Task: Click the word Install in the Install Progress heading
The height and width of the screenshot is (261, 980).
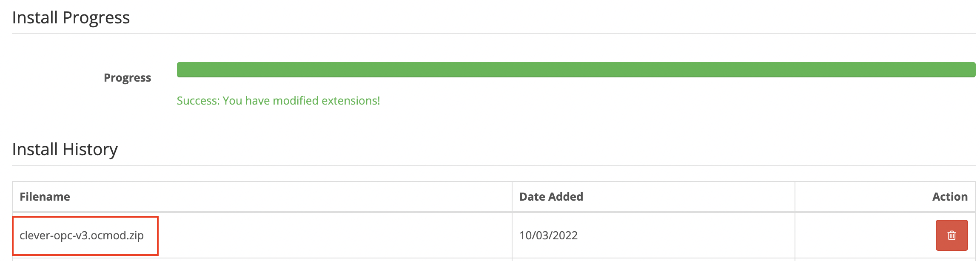Action: (35, 18)
